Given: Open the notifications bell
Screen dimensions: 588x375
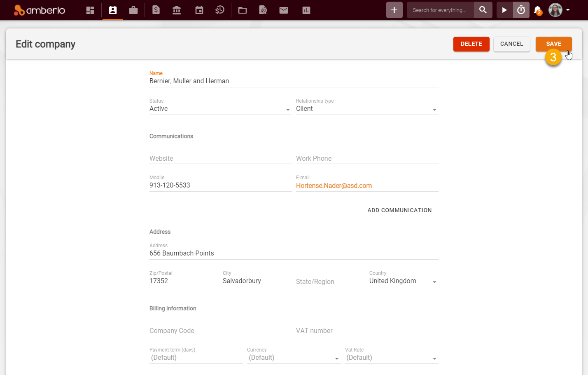Looking at the screenshot, I should 538,10.
